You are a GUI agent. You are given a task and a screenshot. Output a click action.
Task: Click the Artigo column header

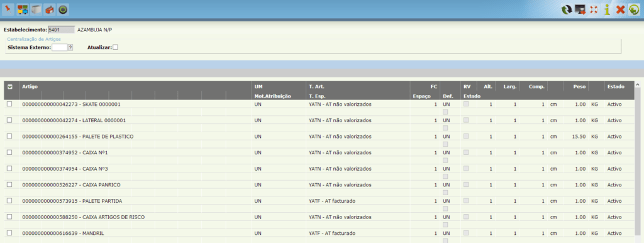pyautogui.click(x=30, y=87)
